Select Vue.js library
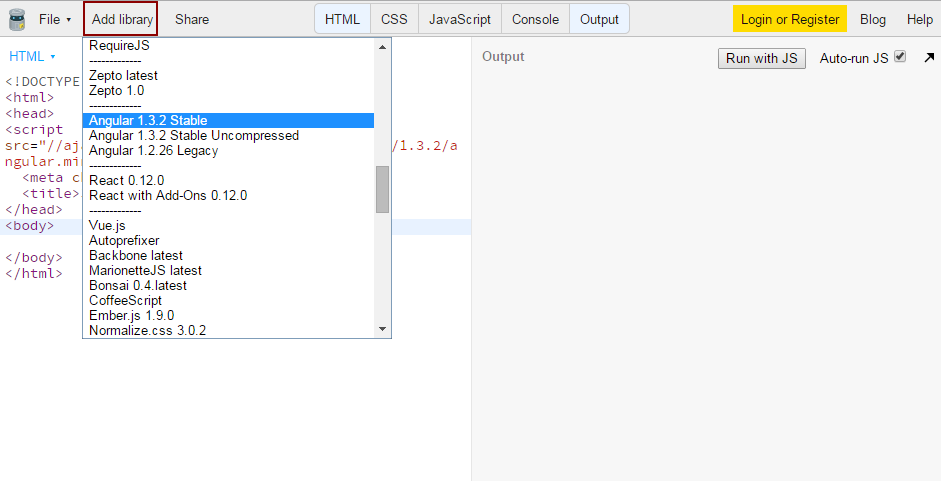This screenshot has width=941, height=481. click(x=228, y=226)
